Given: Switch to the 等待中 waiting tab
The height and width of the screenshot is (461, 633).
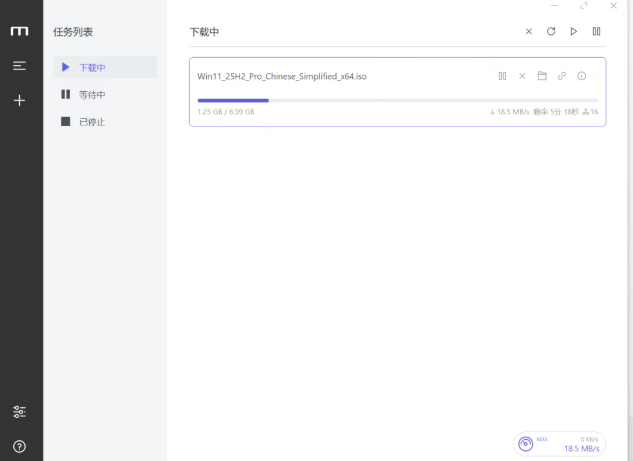Looking at the screenshot, I should click(x=92, y=95).
